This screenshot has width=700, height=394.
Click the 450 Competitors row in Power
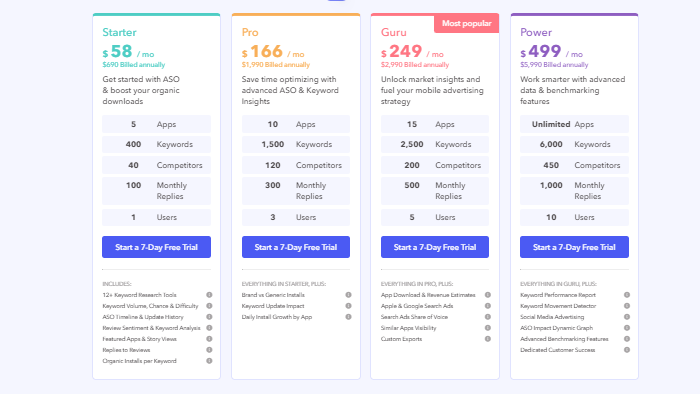coord(574,165)
